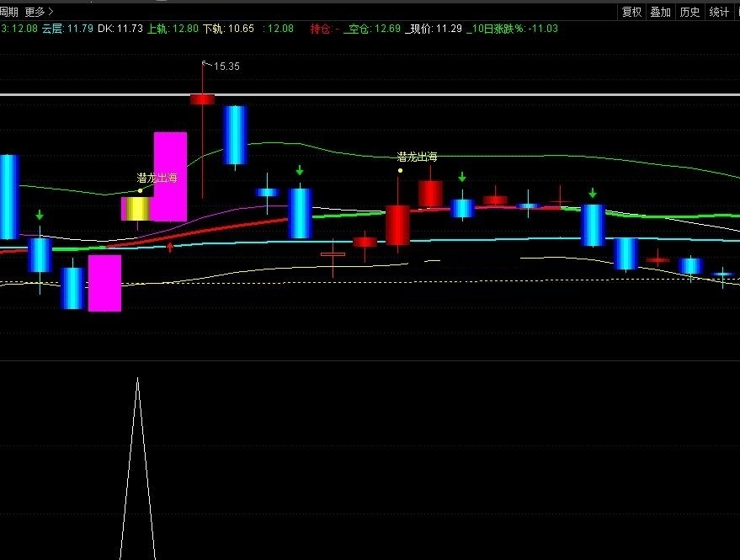Click the 15.35 high price label
This screenshot has height=560, width=740.
226,67
